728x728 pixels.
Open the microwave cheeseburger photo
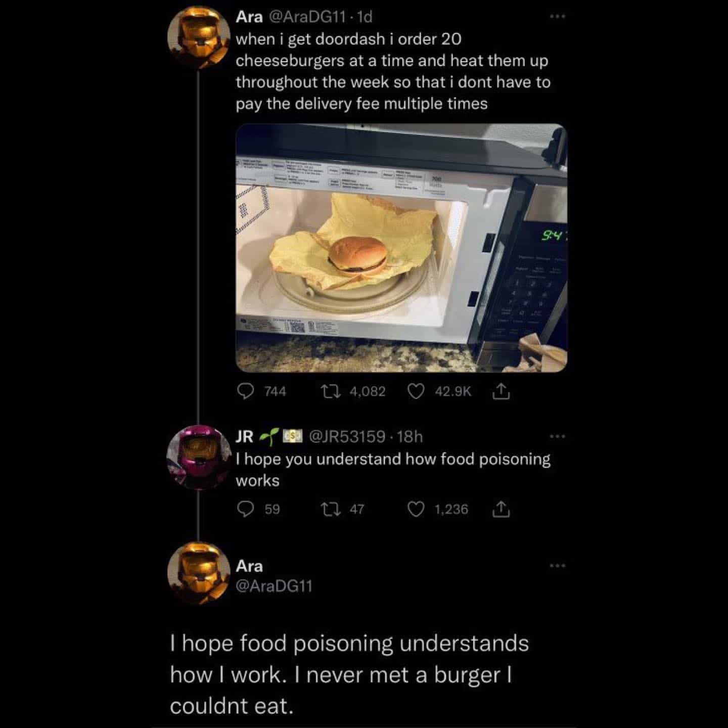click(401, 248)
